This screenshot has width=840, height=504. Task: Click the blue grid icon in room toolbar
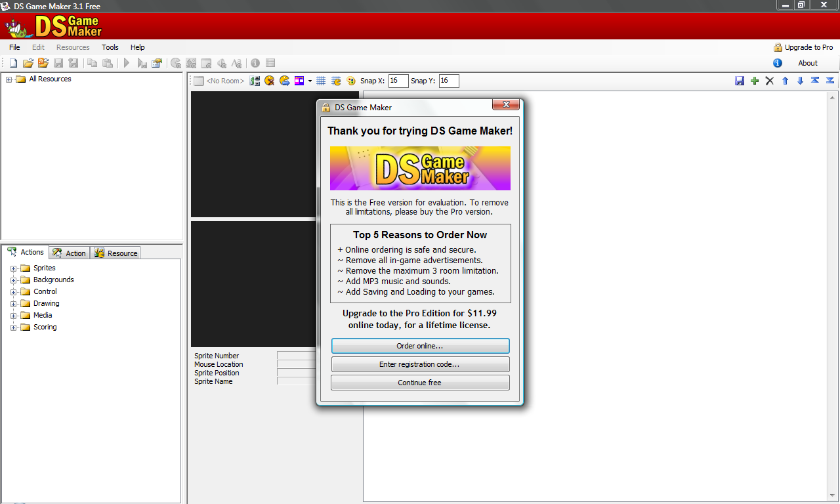(321, 81)
